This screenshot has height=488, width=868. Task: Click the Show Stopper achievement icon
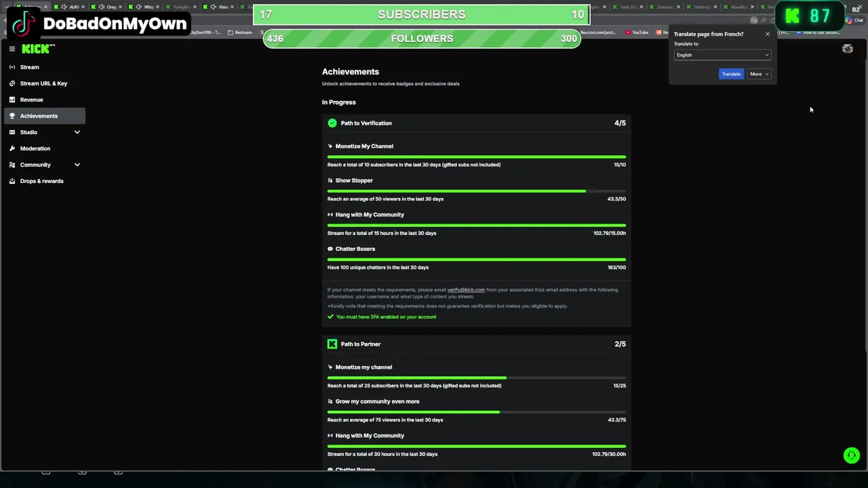click(x=330, y=180)
